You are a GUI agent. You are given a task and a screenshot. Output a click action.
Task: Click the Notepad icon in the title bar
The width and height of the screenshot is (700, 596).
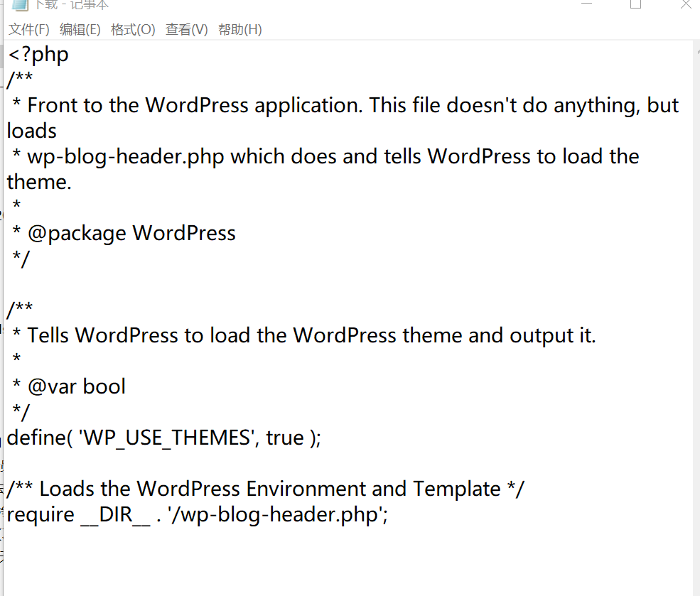(20, 5)
